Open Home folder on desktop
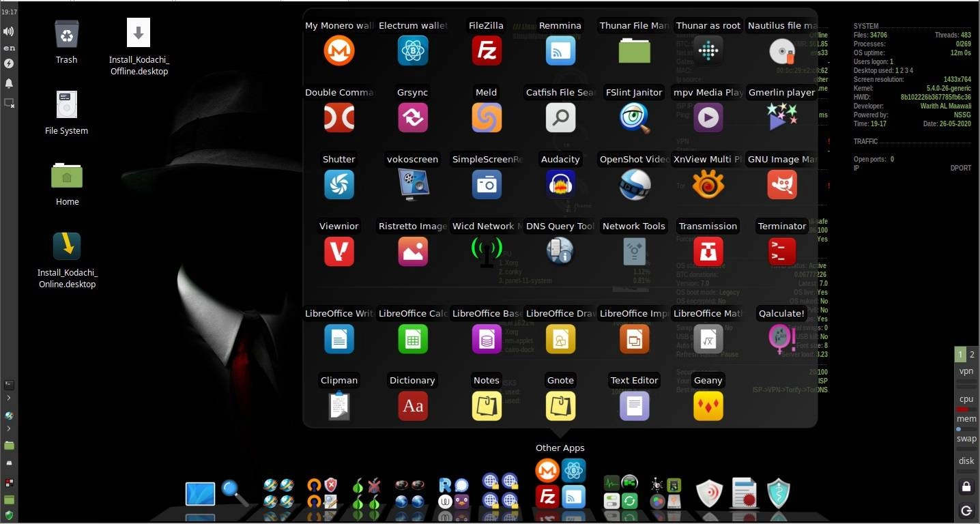980x524 pixels. click(x=66, y=176)
